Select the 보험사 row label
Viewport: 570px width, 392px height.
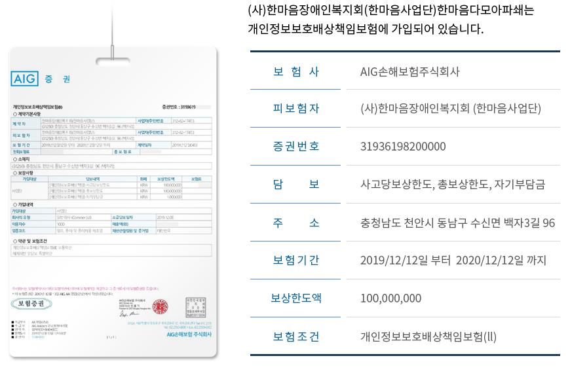[x=295, y=72]
